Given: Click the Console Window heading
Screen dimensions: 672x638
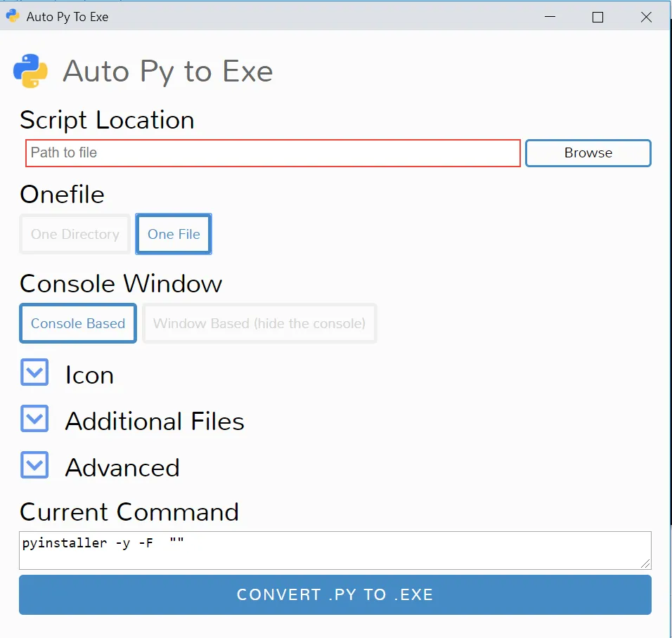Looking at the screenshot, I should pos(121,284).
